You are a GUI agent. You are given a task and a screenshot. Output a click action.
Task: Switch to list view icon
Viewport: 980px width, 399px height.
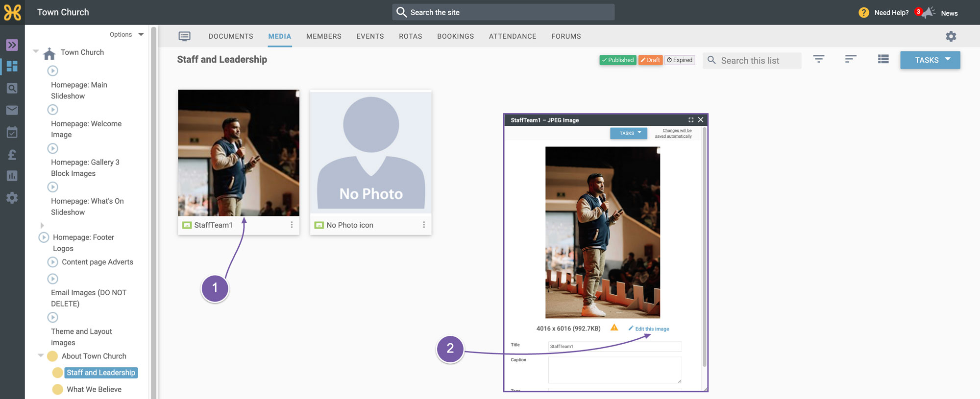click(x=883, y=59)
